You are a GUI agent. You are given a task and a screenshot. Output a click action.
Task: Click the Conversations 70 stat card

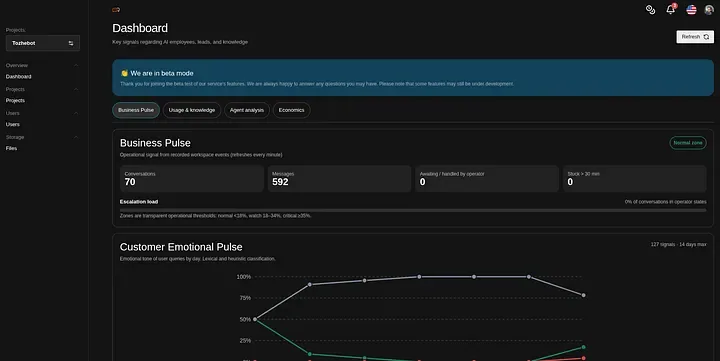(191, 179)
